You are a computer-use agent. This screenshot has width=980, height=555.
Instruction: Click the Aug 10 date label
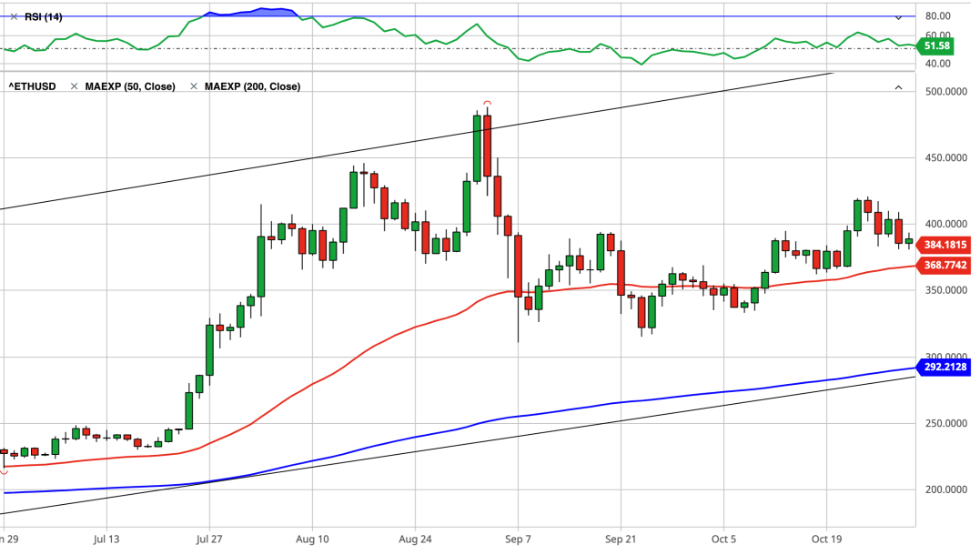[312, 539]
